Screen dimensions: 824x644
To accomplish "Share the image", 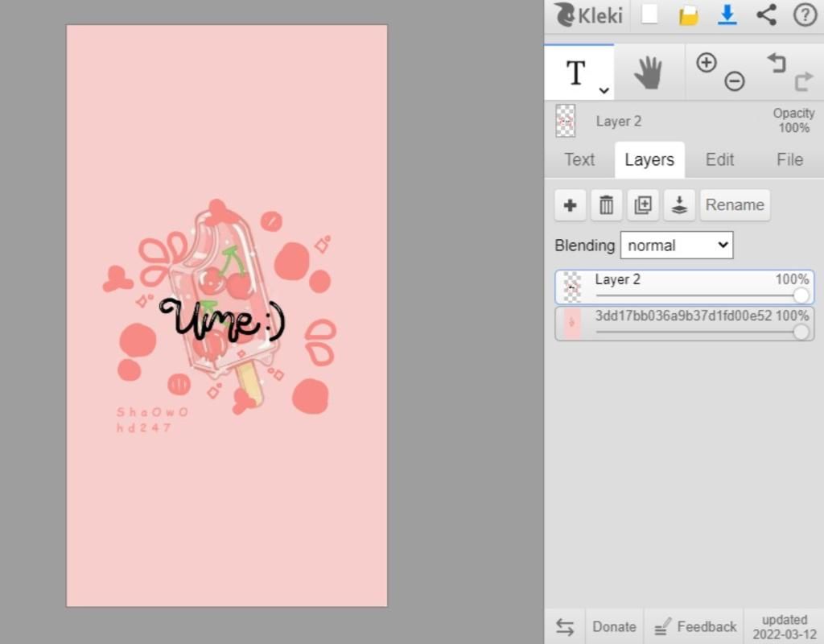I will (766, 14).
